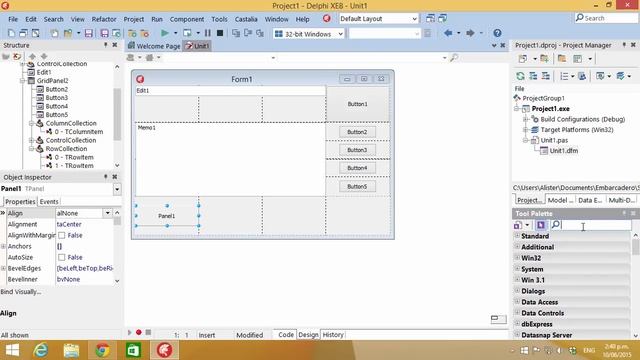The width and height of the screenshot is (640, 360).
Task: Expand Target Platforms (Win32) node
Action: click(526, 130)
